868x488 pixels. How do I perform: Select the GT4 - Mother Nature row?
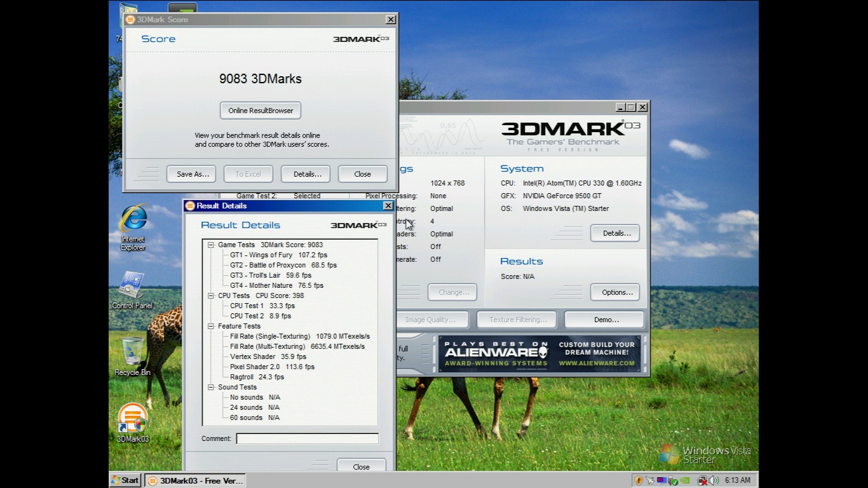(276, 285)
